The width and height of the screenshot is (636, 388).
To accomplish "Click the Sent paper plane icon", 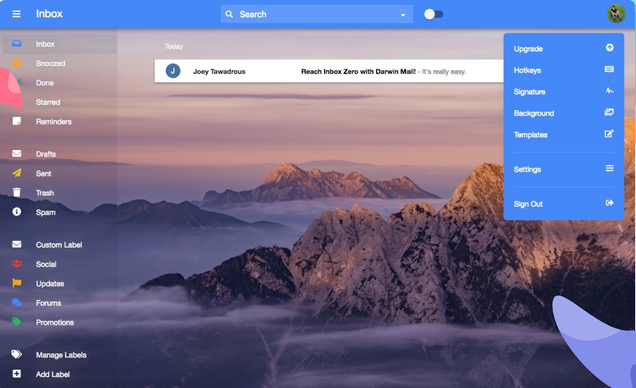I will point(17,173).
